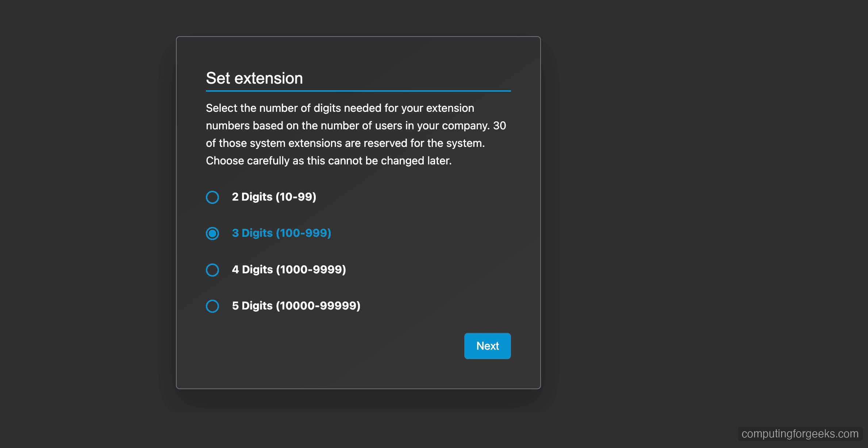The height and width of the screenshot is (448, 868).
Task: Click the currently selected 3 Digits radio button
Action: click(x=212, y=233)
